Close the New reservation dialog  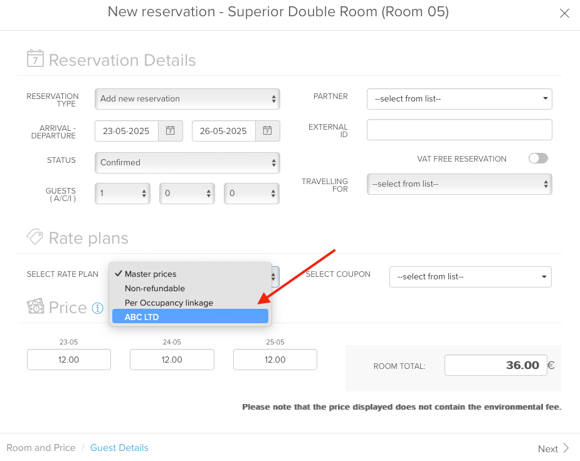[564, 13]
